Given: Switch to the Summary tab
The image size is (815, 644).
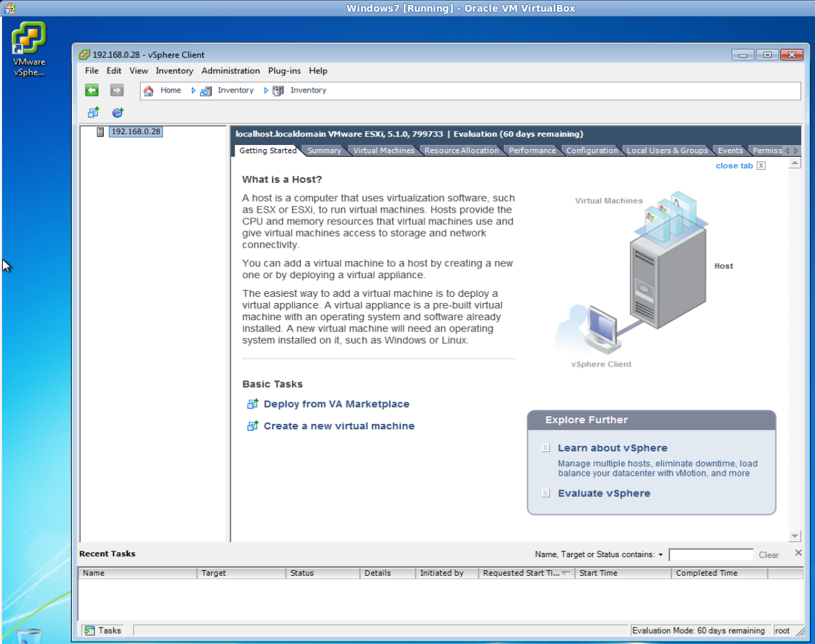Looking at the screenshot, I should tap(324, 150).
